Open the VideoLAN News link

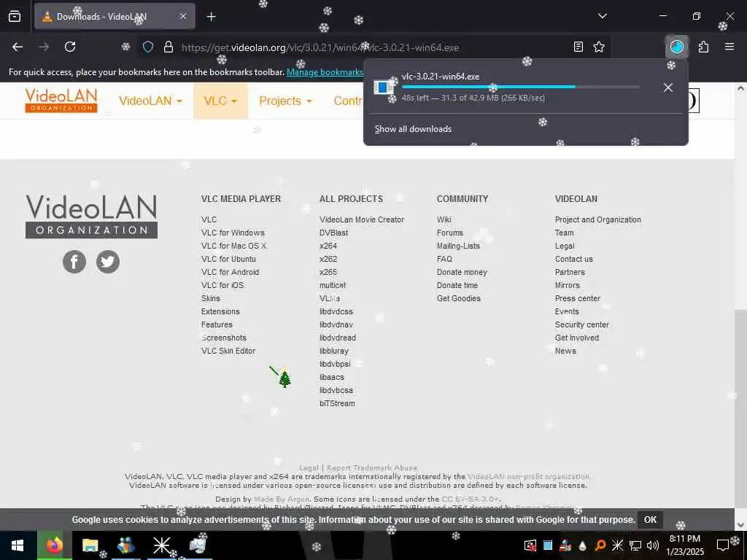tap(565, 351)
